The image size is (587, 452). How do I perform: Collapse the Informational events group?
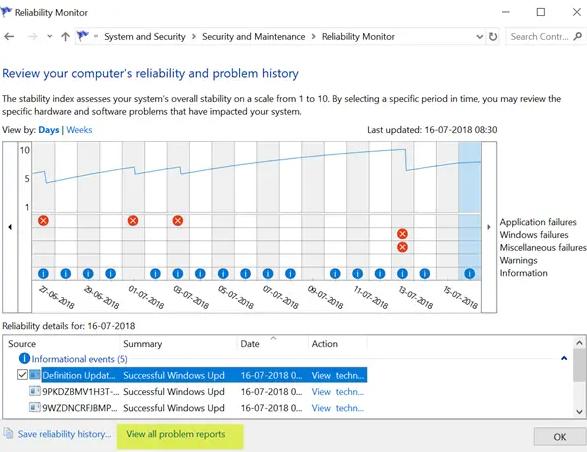(564, 358)
